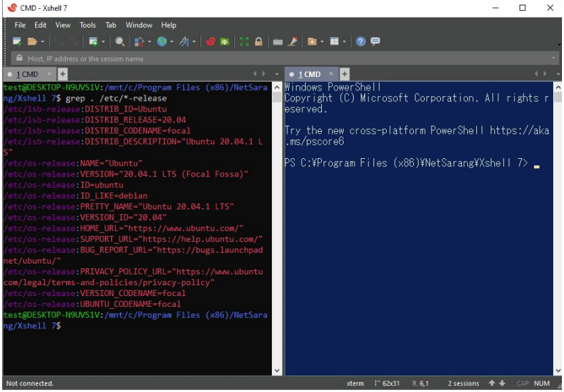Expand the color scheme dropdown arrow
564x392 pixels.
point(149,42)
